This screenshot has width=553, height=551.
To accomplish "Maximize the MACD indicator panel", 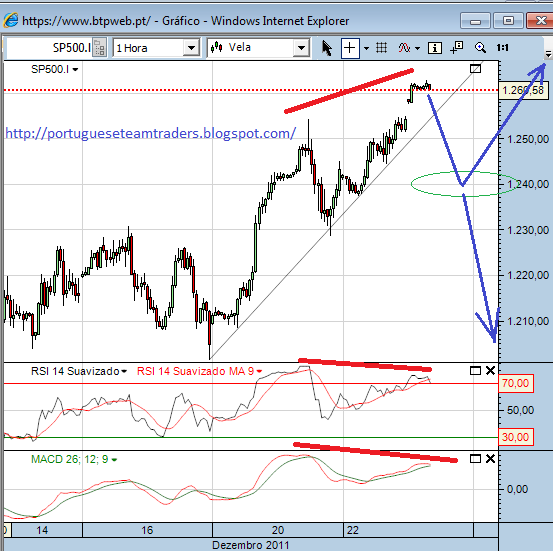I will pos(475,459).
